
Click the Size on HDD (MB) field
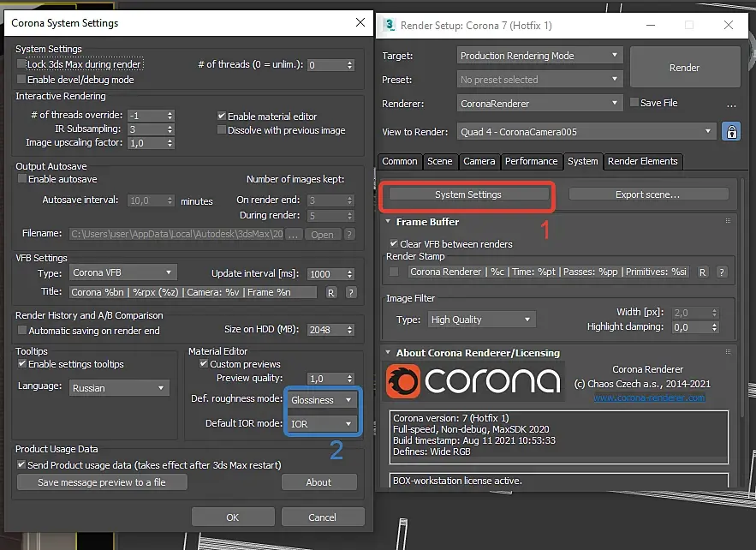click(x=326, y=330)
